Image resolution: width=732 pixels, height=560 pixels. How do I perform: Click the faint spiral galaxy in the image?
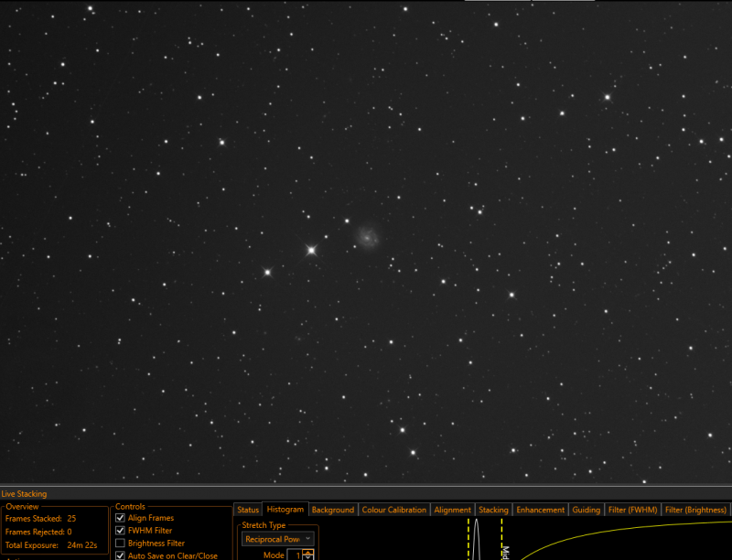pyautogui.click(x=368, y=237)
